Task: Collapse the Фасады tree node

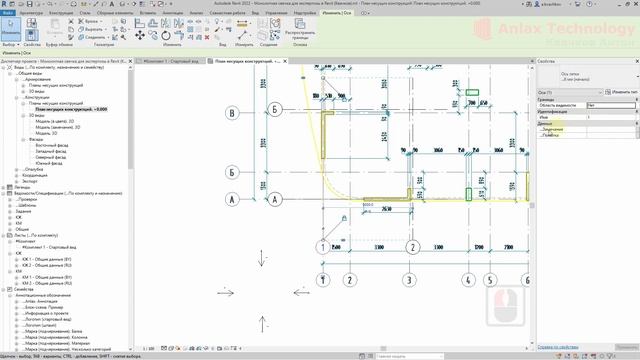Action: [x=23, y=140]
